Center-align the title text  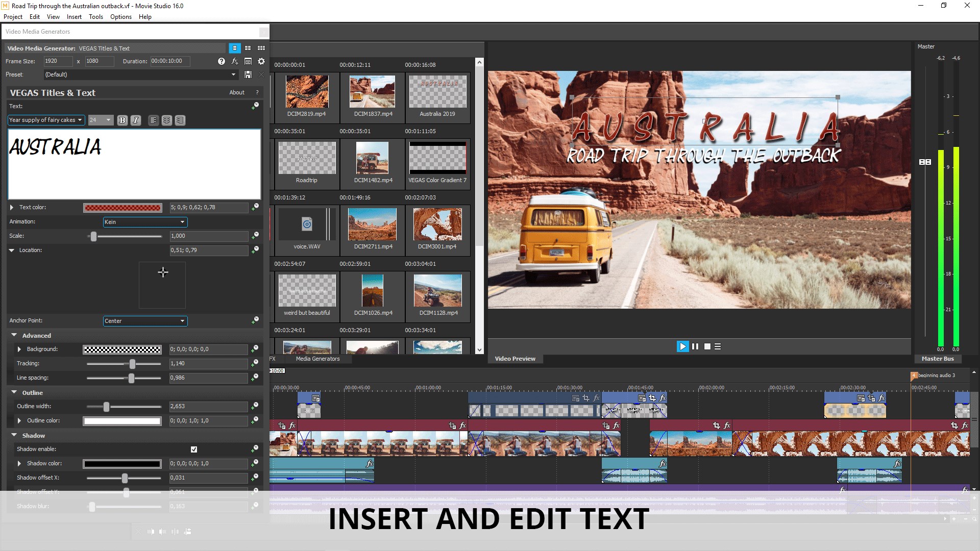point(166,120)
